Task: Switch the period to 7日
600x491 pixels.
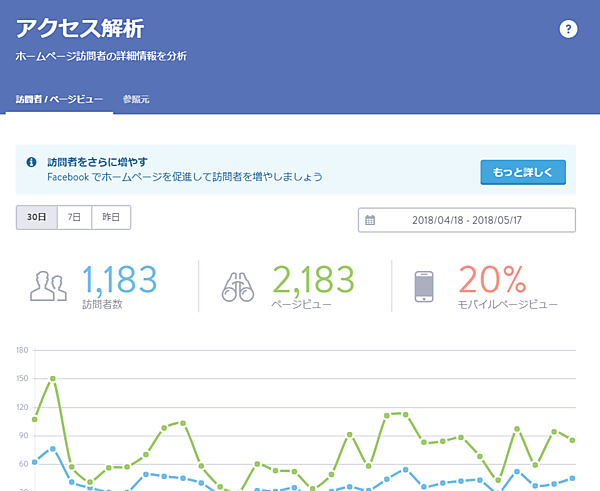Action: click(74, 217)
